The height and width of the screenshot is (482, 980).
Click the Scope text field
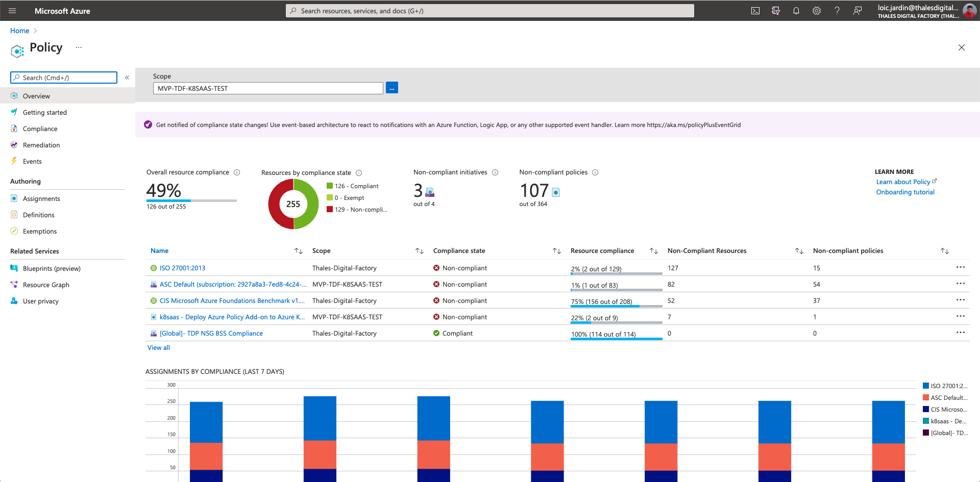268,88
